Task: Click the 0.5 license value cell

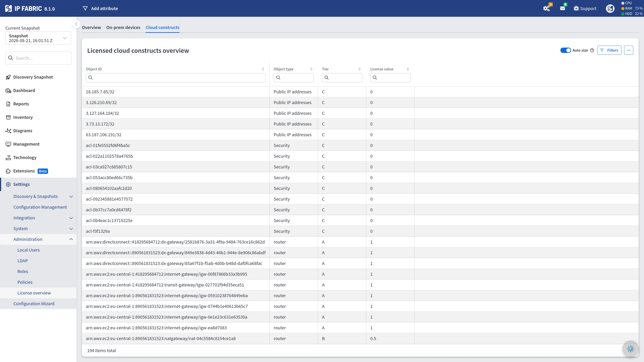Action: coord(390,339)
